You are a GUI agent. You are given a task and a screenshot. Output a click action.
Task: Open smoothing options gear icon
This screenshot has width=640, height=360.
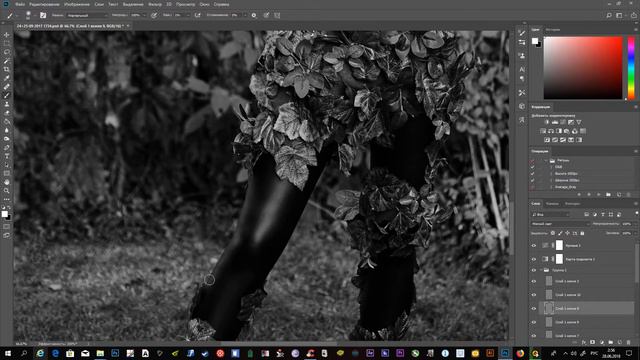coord(254,15)
